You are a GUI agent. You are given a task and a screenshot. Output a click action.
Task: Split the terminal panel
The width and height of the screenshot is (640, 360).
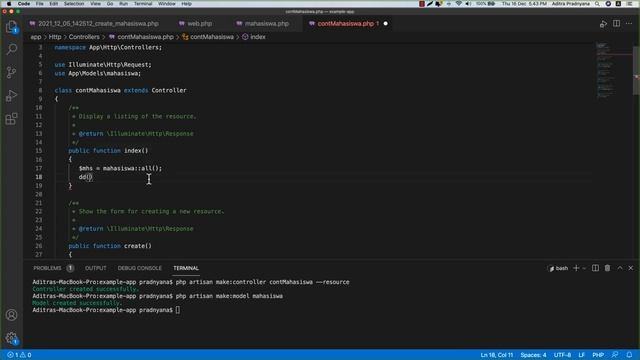(x=596, y=268)
